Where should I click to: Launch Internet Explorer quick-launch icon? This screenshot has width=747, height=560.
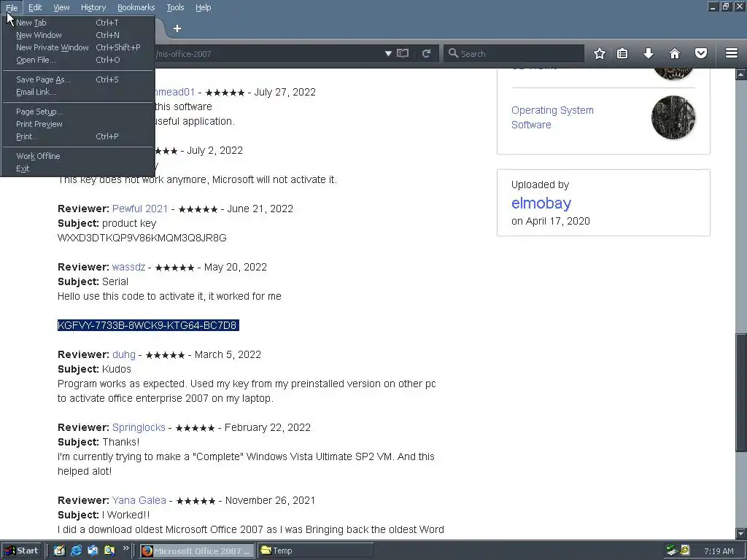[x=76, y=551]
